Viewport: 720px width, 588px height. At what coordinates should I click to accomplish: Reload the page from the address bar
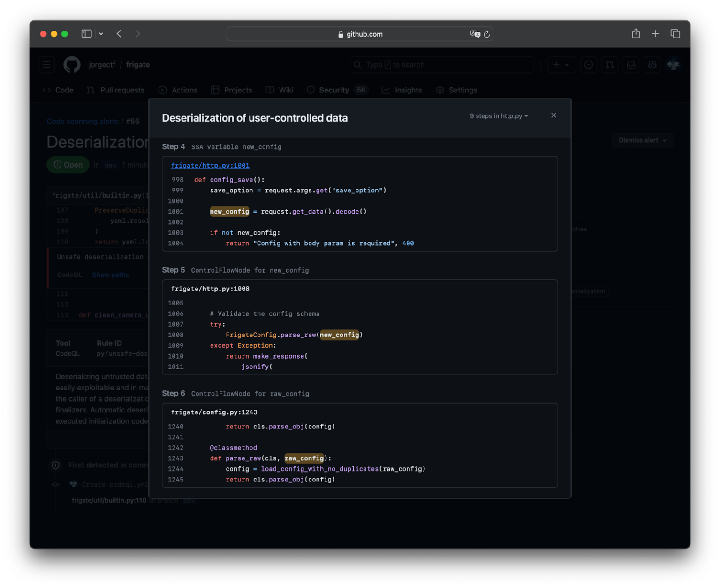(x=487, y=34)
